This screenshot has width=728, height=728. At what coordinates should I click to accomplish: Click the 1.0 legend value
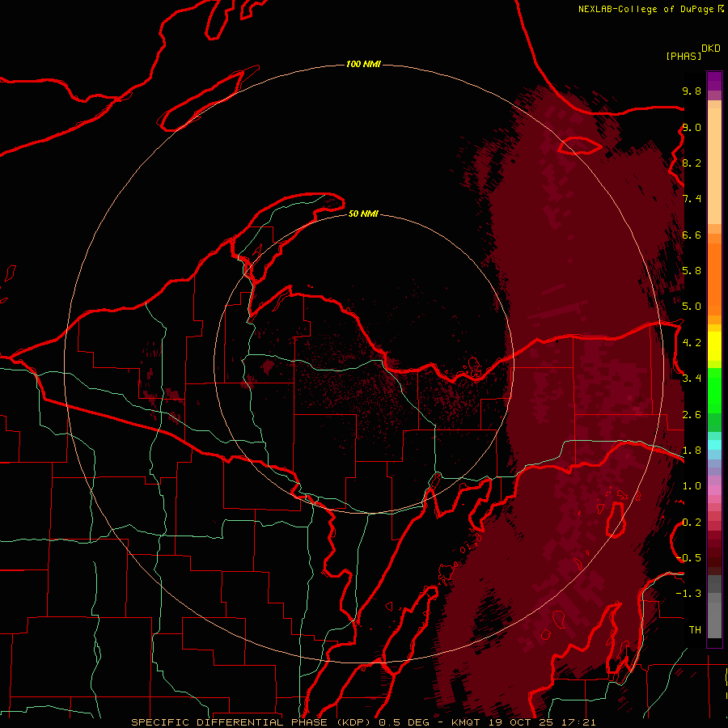pyautogui.click(x=692, y=486)
